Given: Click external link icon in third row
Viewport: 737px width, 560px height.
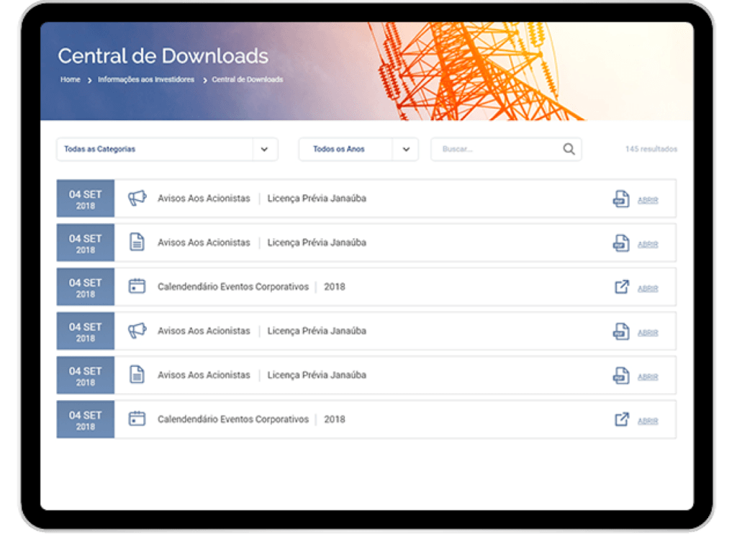Looking at the screenshot, I should [622, 287].
